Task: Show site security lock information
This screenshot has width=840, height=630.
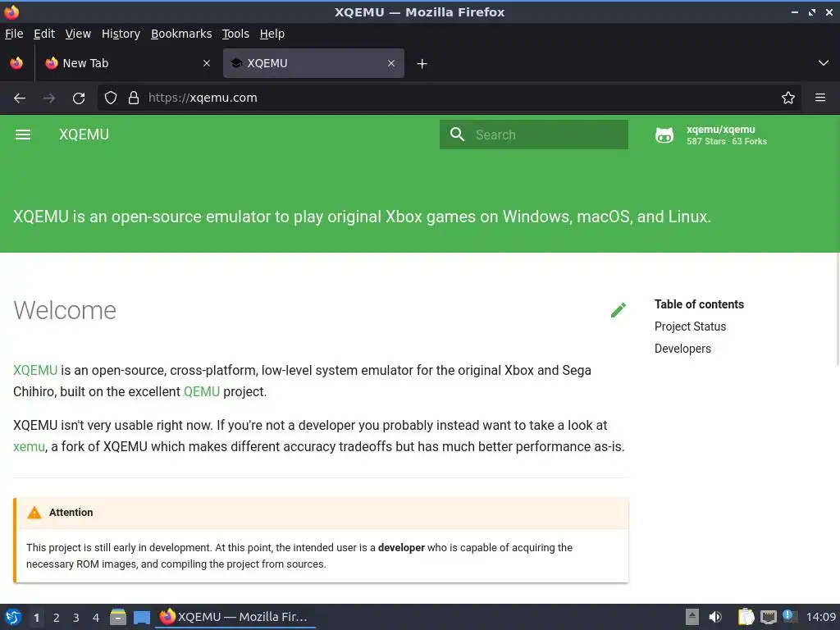Action: (134, 98)
